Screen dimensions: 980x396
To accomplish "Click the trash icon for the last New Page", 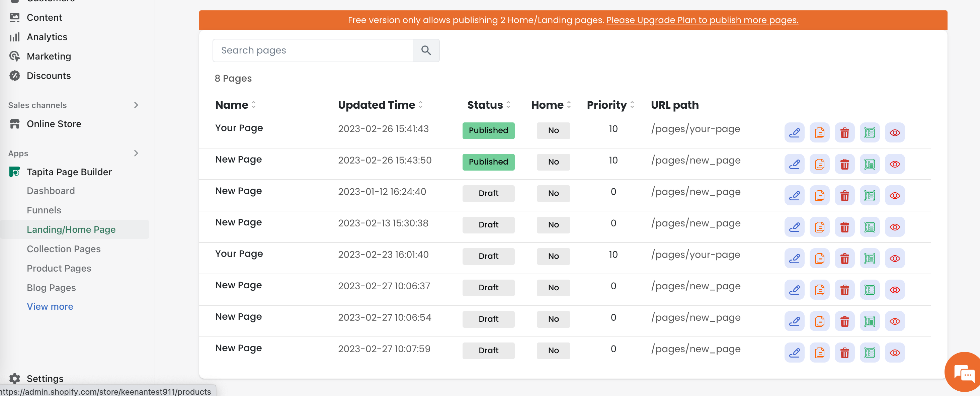I will click(844, 353).
